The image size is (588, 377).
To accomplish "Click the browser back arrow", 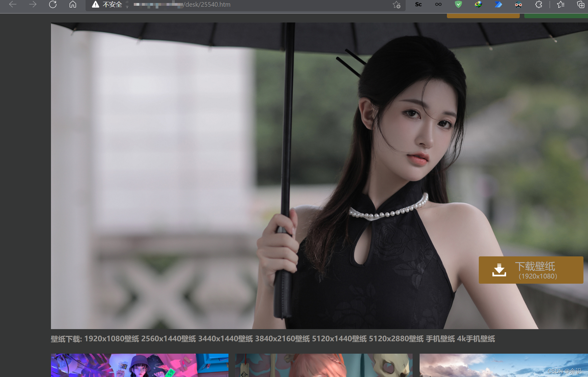I will click(x=13, y=5).
